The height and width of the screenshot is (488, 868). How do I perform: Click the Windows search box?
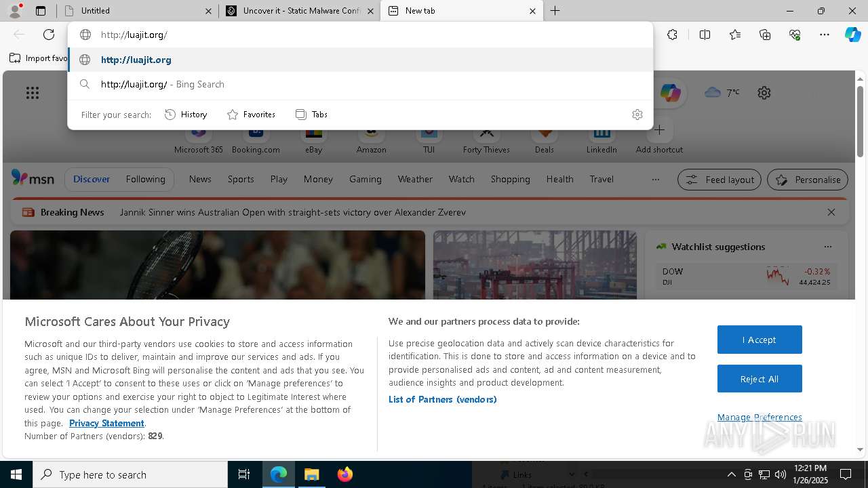(130, 474)
